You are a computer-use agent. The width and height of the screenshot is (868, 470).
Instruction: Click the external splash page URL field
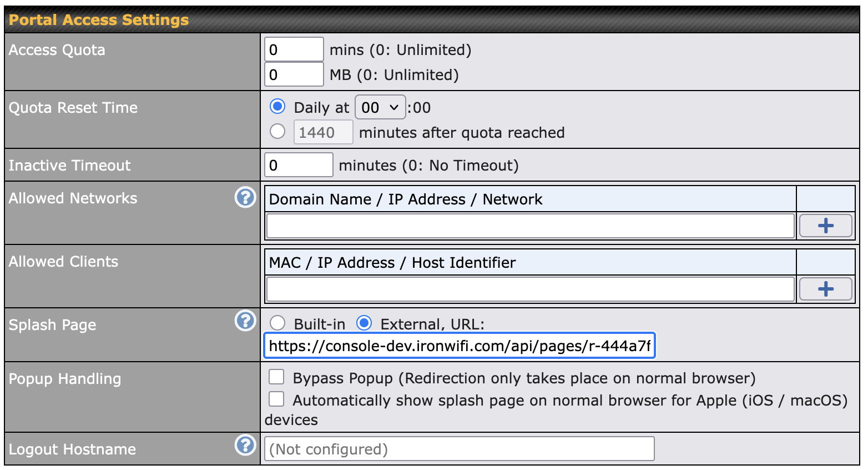coord(460,346)
